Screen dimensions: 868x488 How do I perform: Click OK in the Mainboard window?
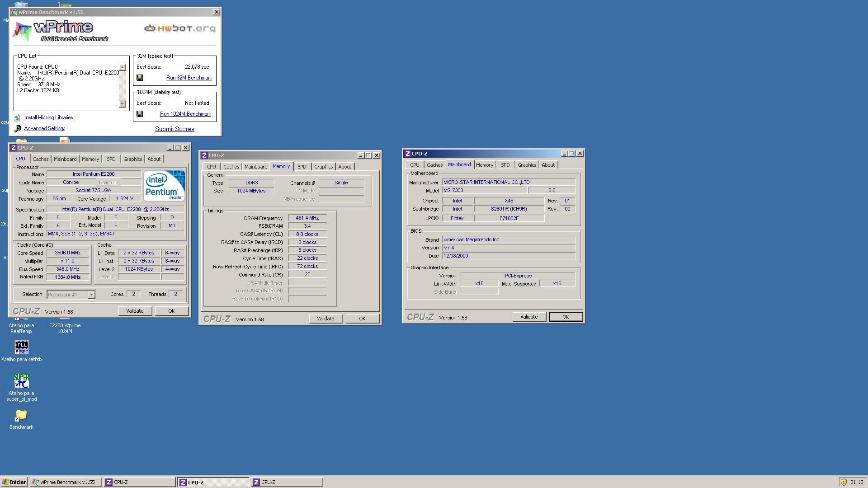pyautogui.click(x=566, y=317)
